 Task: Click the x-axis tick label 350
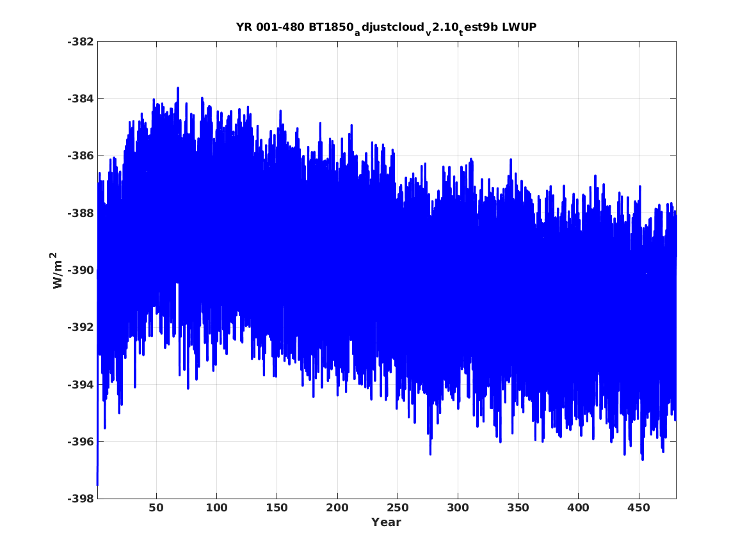518,508
